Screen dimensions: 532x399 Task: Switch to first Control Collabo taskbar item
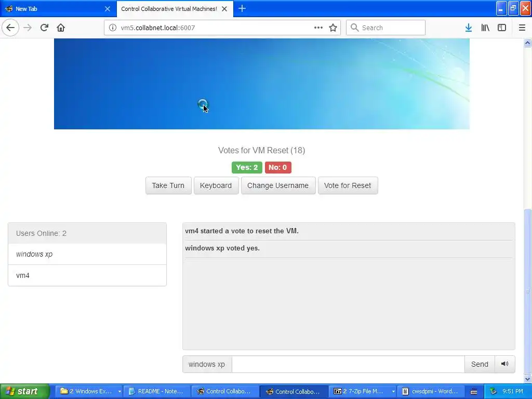(x=225, y=391)
